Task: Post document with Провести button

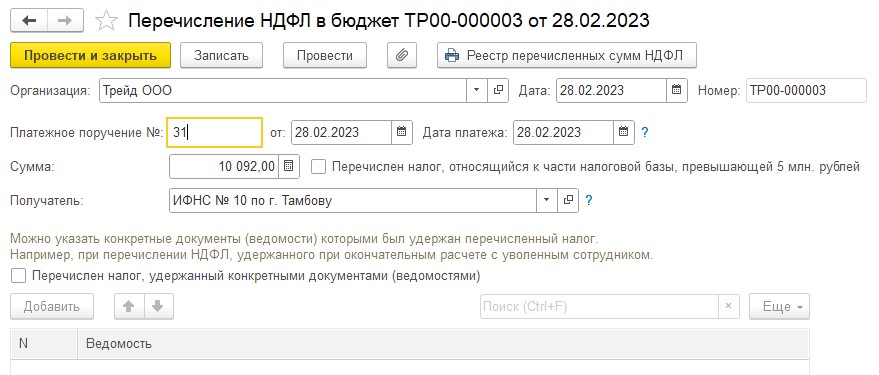Action: click(325, 55)
